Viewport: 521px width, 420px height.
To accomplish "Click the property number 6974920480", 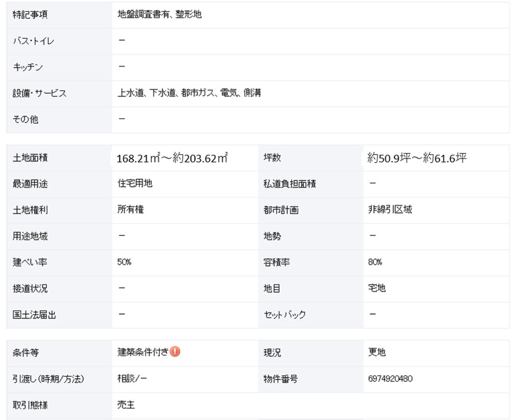I will pyautogui.click(x=390, y=378).
